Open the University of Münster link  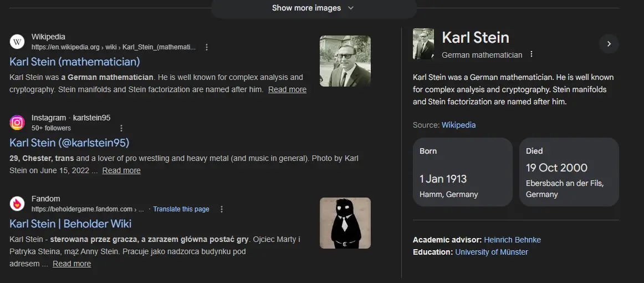pyautogui.click(x=491, y=252)
